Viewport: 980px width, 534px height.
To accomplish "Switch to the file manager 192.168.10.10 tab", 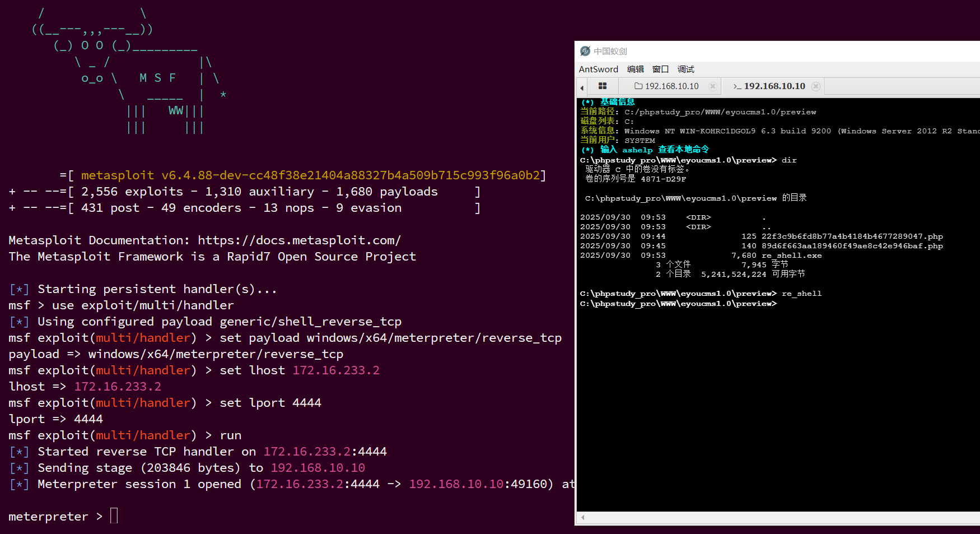I will click(x=671, y=86).
